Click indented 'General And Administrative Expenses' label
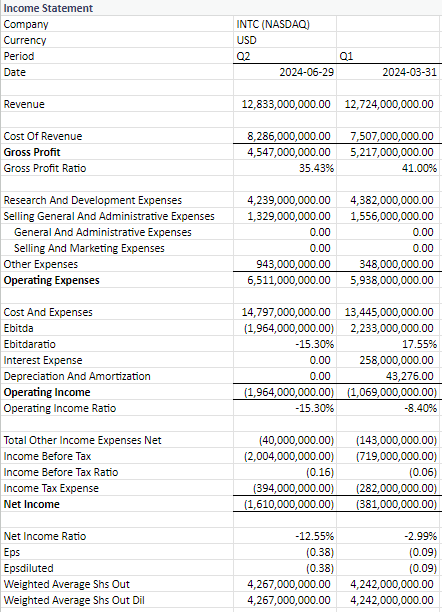 103,232
